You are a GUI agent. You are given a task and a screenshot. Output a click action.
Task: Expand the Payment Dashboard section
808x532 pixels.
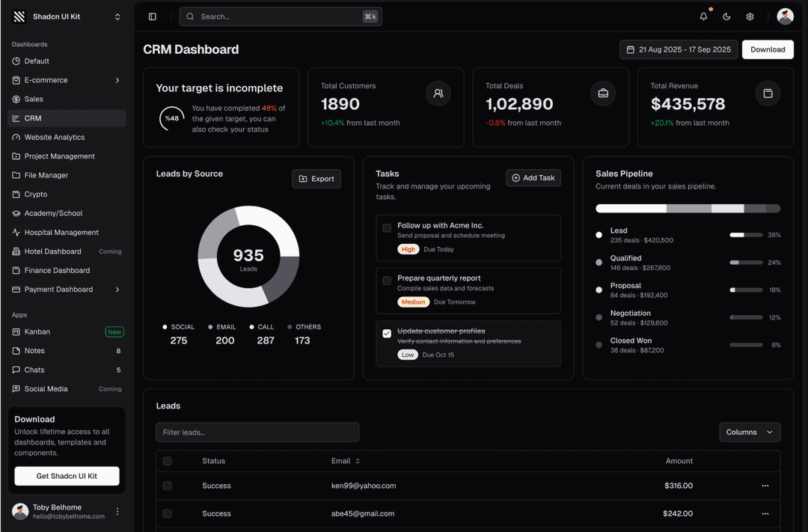click(x=117, y=289)
